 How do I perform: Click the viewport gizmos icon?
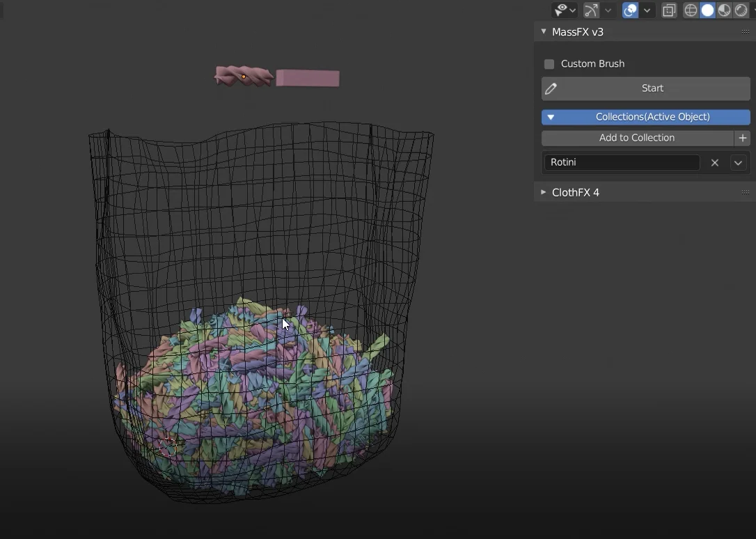coord(591,10)
